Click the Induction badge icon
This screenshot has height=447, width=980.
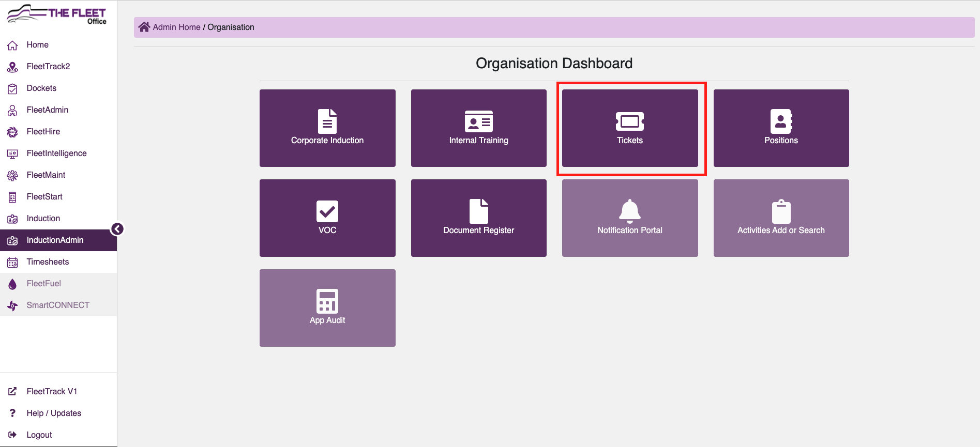(12, 219)
